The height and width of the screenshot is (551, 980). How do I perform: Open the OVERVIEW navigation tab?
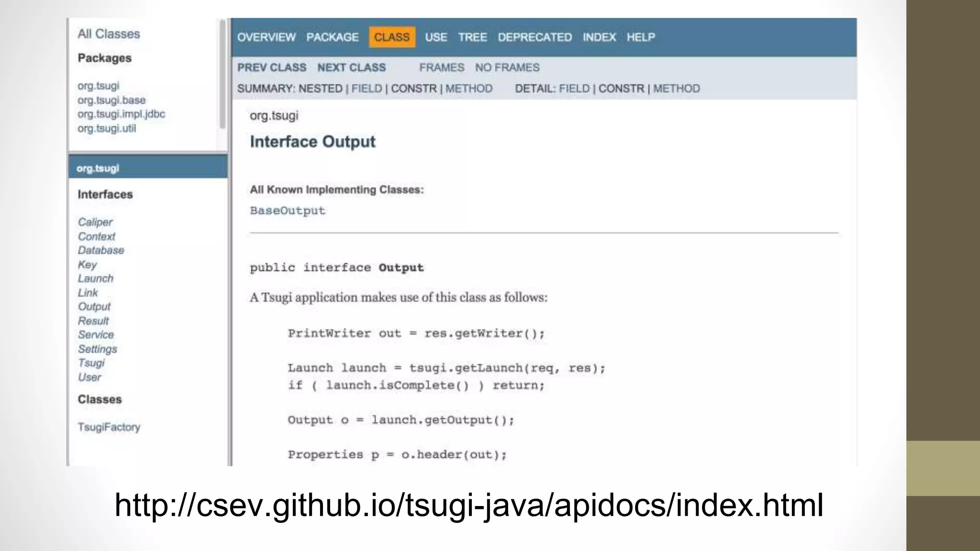pyautogui.click(x=266, y=37)
